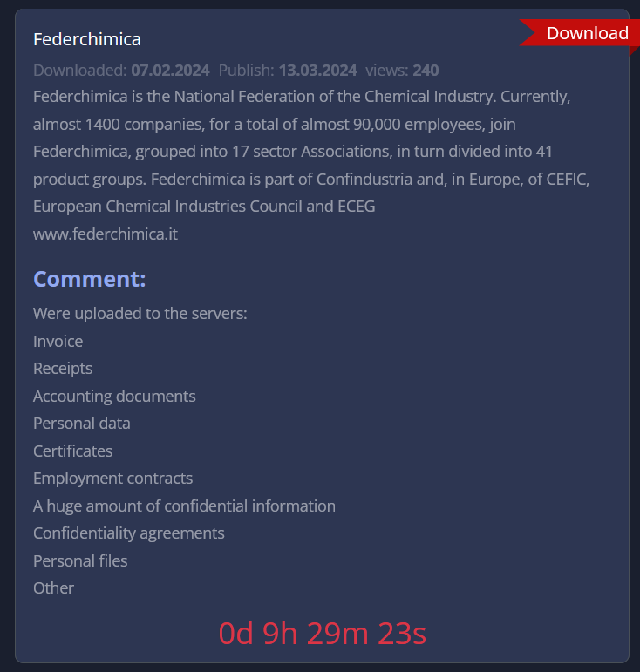Select the Invoice list entry
The height and width of the screenshot is (672, 640).
point(58,341)
